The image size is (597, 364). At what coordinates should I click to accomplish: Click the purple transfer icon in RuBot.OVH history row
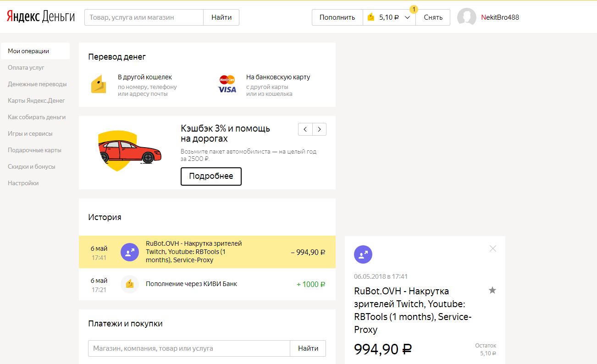(x=129, y=252)
